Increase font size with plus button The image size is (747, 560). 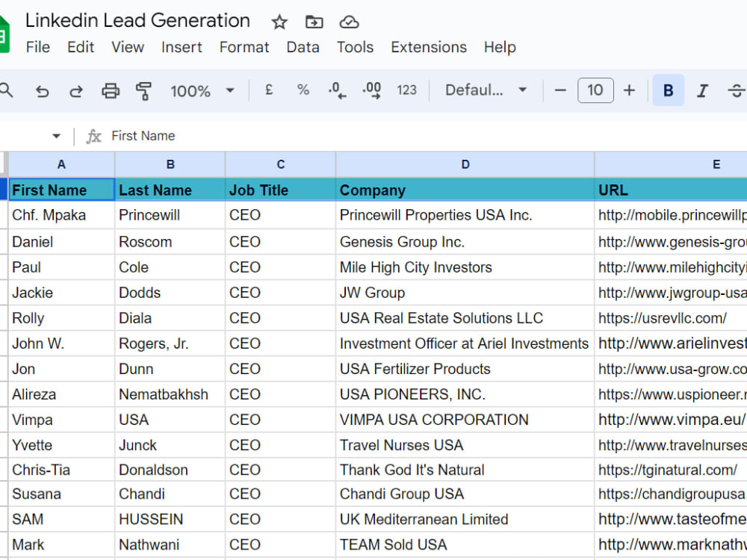629,90
